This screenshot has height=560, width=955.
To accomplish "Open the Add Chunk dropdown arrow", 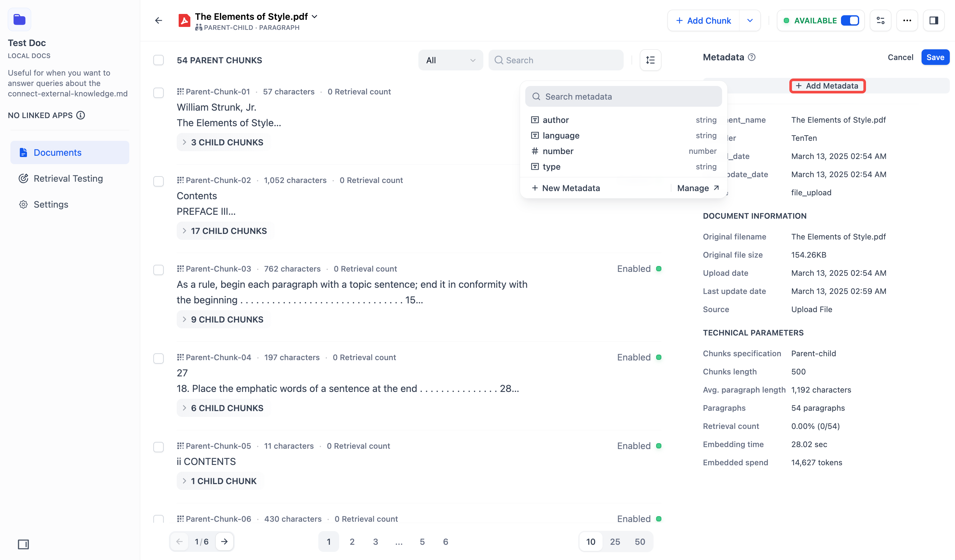I will coord(750,20).
